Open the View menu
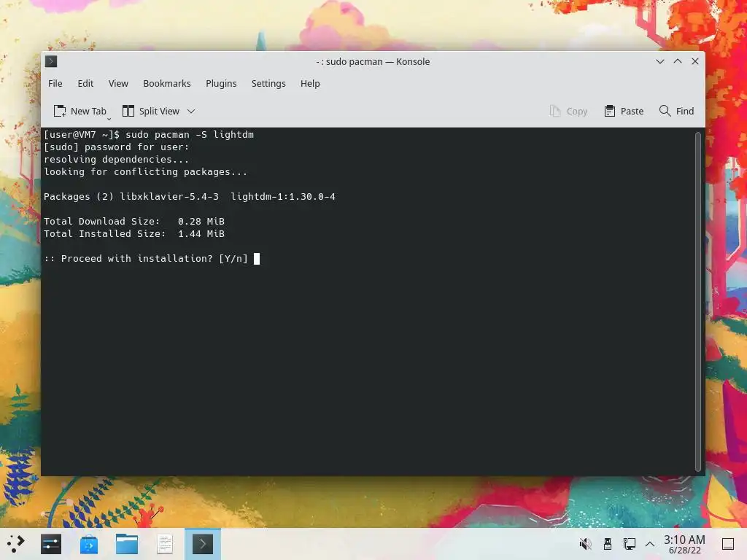The width and height of the screenshot is (747, 560). 118,83
